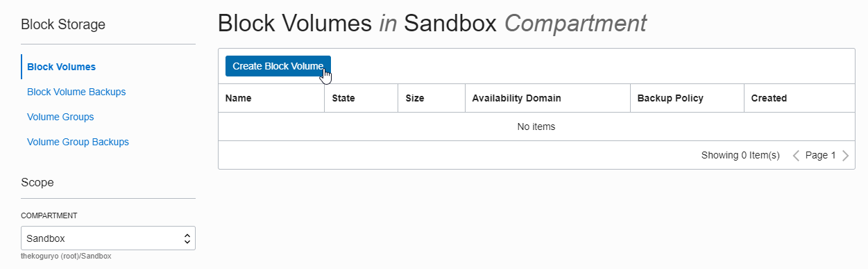Image resolution: width=868 pixels, height=269 pixels.
Task: Go to next page using right chevron
Action: coord(845,156)
